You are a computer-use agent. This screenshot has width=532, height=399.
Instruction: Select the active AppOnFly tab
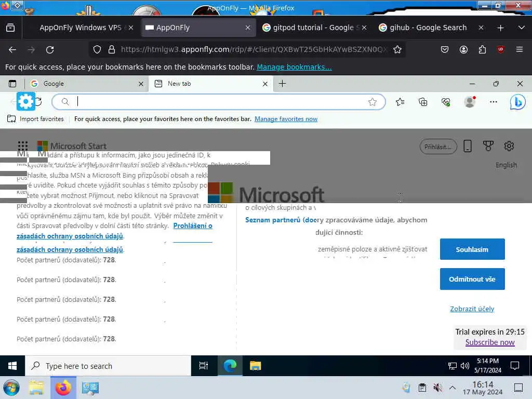click(198, 28)
